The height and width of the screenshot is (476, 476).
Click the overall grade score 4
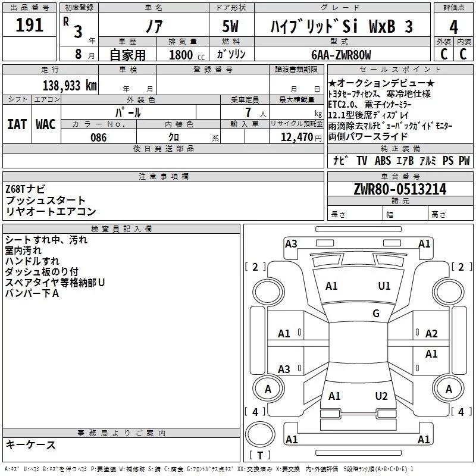[x=453, y=27]
